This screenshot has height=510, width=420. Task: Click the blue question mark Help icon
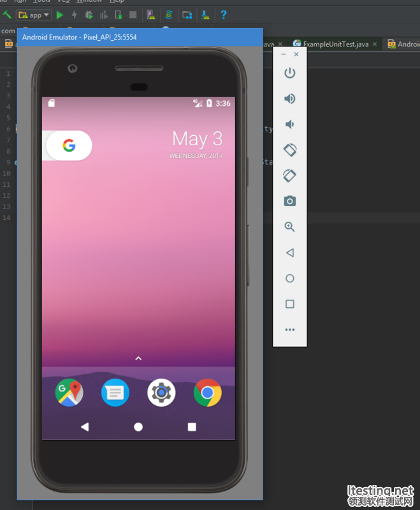coord(224,15)
